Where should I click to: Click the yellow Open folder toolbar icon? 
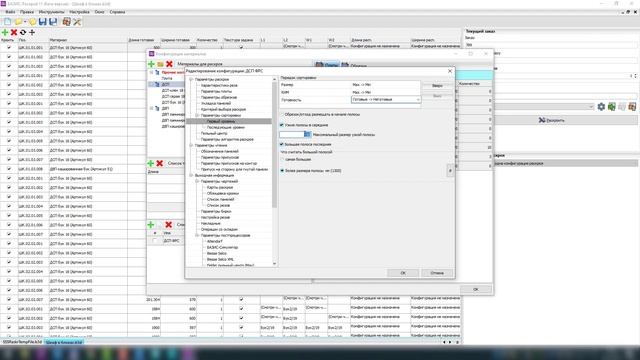[x=19, y=22]
